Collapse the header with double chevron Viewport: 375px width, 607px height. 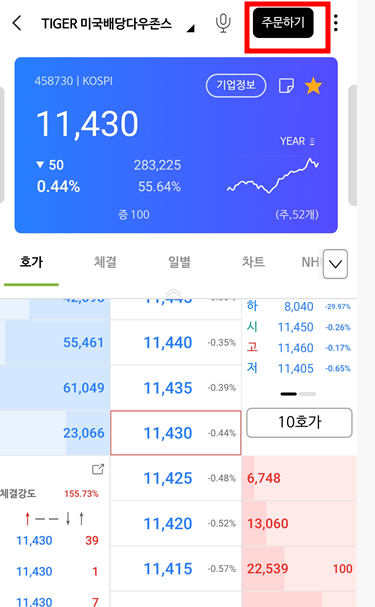point(174,293)
